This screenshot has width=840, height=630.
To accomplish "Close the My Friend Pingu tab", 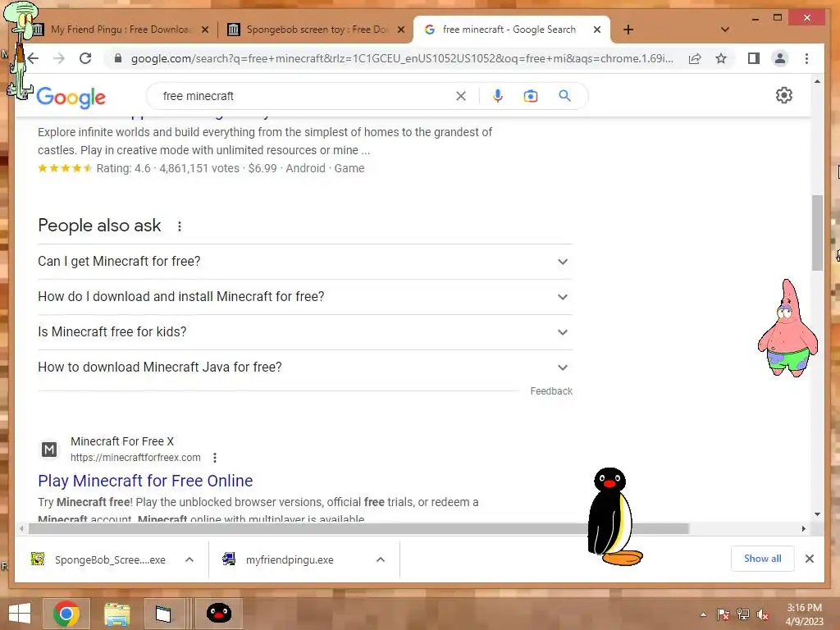I will 204,30.
